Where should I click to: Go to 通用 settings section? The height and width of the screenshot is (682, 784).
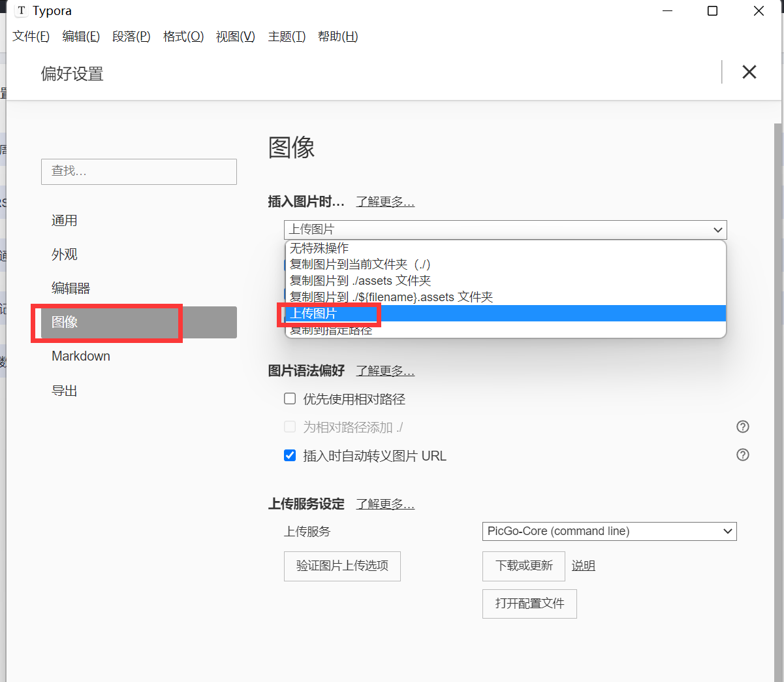coord(139,221)
